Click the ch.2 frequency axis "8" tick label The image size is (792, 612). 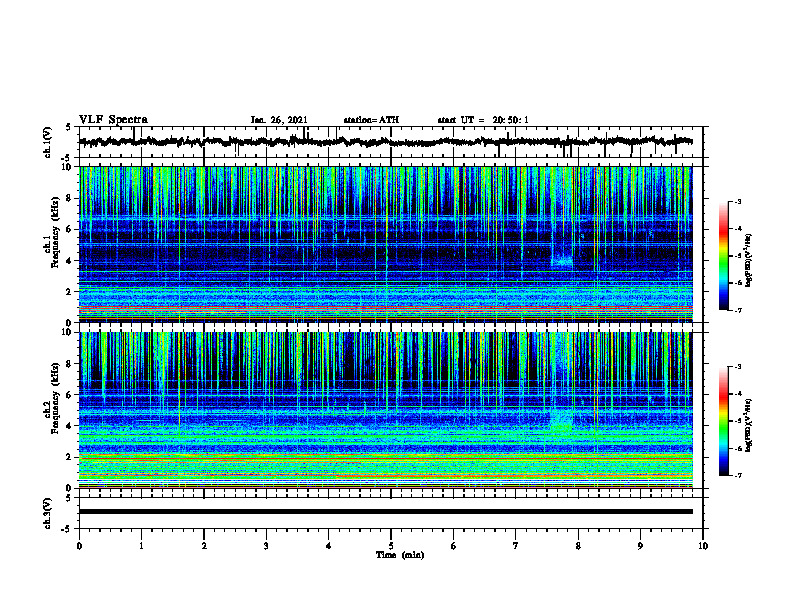(x=70, y=364)
